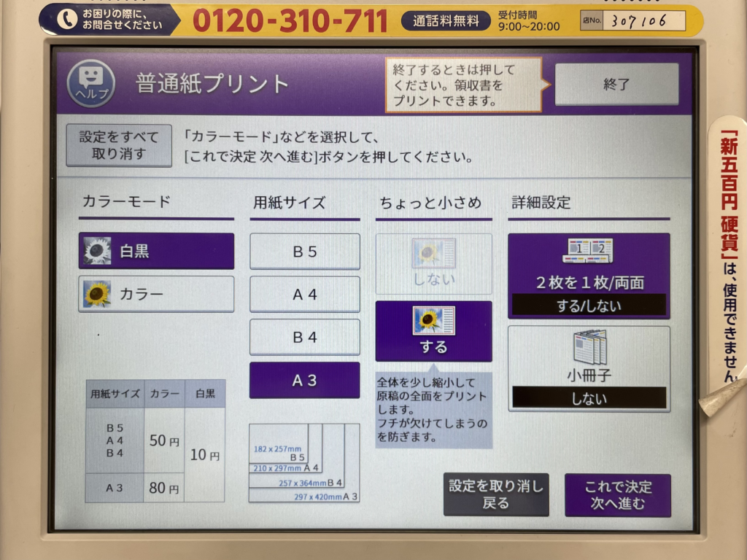Select A3 paper size
The width and height of the screenshot is (747, 560).
(x=304, y=380)
